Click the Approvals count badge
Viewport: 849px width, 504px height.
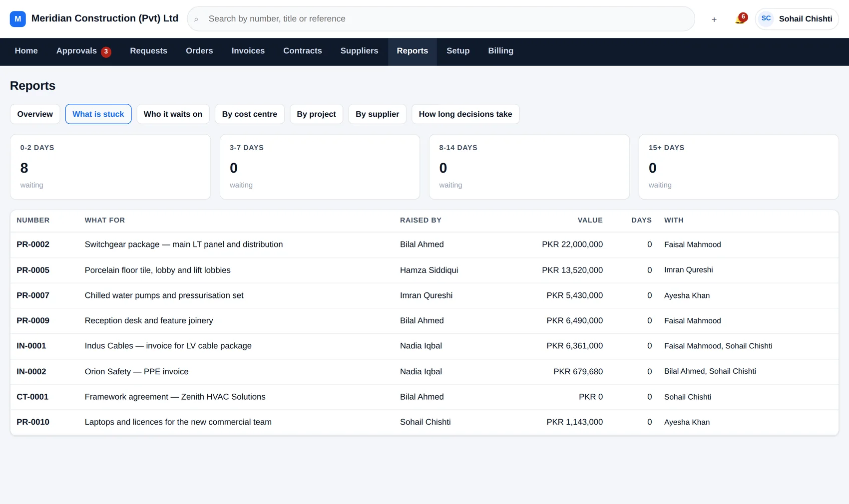point(106,52)
